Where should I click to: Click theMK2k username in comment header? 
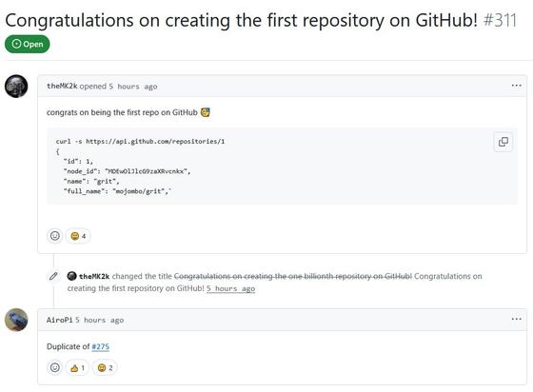click(x=62, y=86)
